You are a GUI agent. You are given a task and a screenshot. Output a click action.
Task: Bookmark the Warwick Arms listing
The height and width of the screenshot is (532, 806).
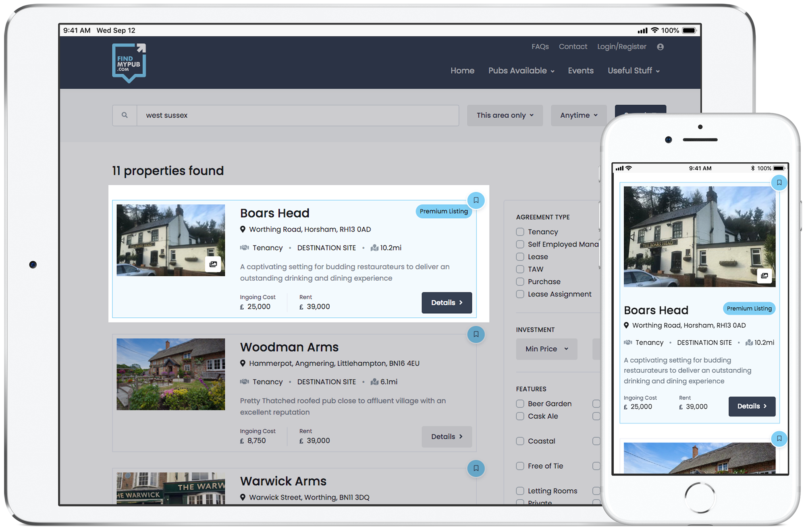pos(476,468)
